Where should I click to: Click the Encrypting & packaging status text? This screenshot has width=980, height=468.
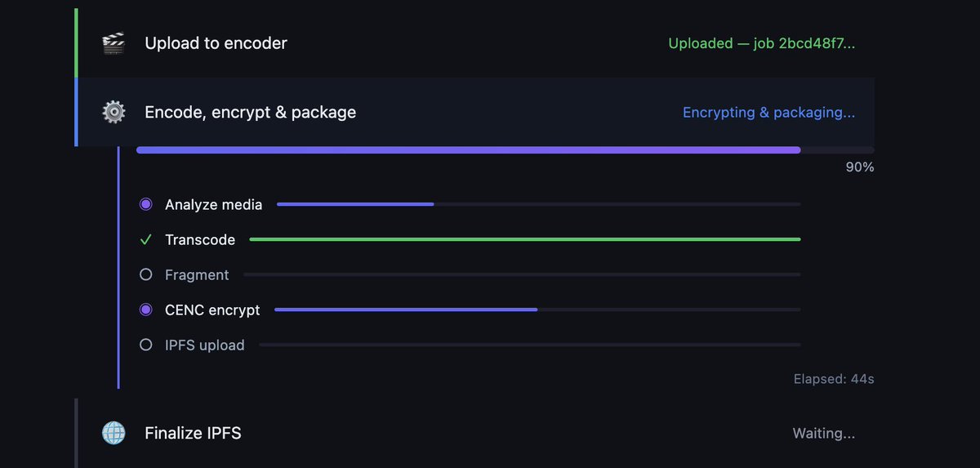768,112
